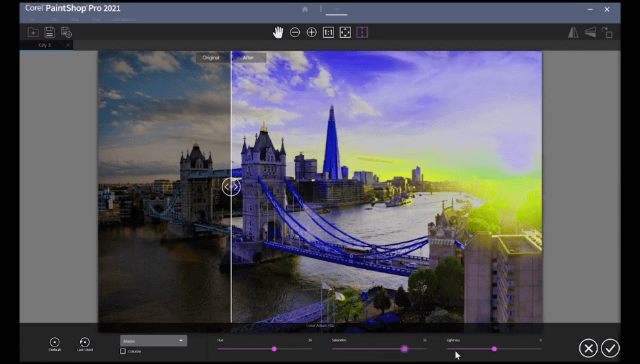Select the Pan hand tool

tap(278, 32)
